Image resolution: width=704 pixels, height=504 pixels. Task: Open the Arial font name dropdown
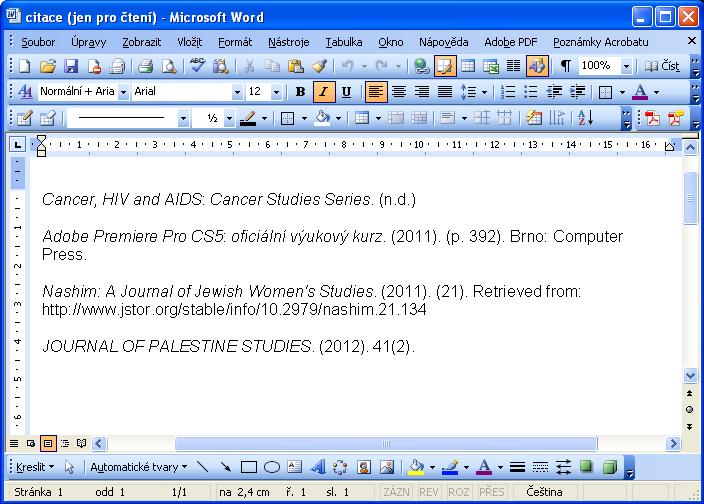(x=237, y=92)
